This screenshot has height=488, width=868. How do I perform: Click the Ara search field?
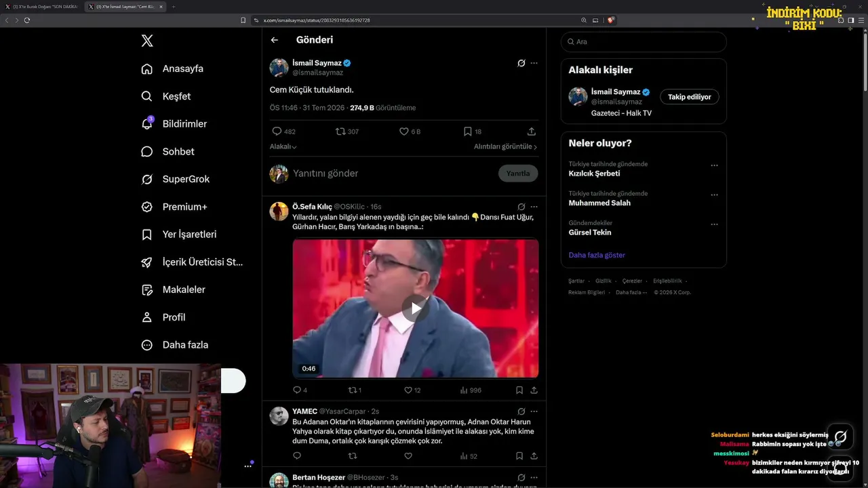[x=644, y=42]
